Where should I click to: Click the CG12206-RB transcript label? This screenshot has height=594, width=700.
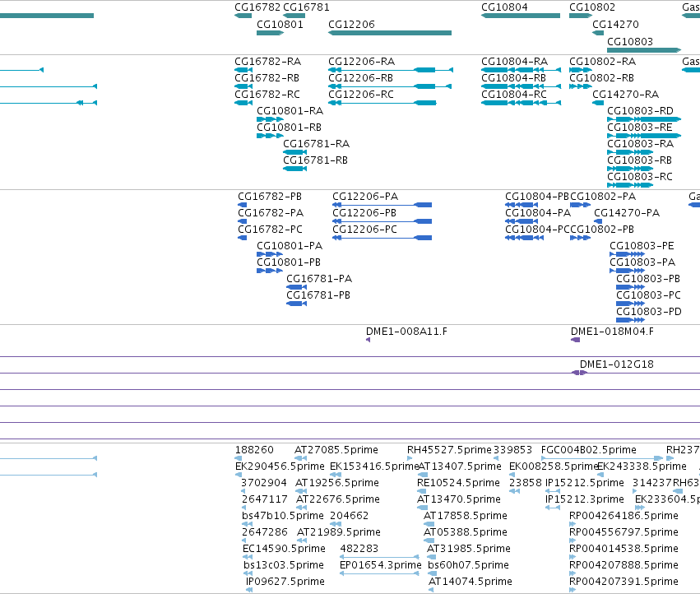click(x=361, y=77)
